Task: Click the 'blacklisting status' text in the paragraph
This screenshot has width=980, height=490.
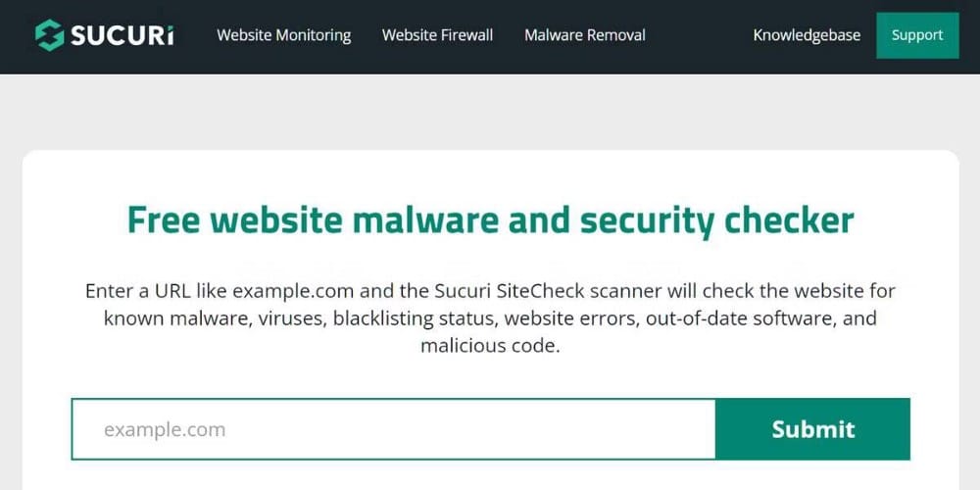Action: [413, 318]
